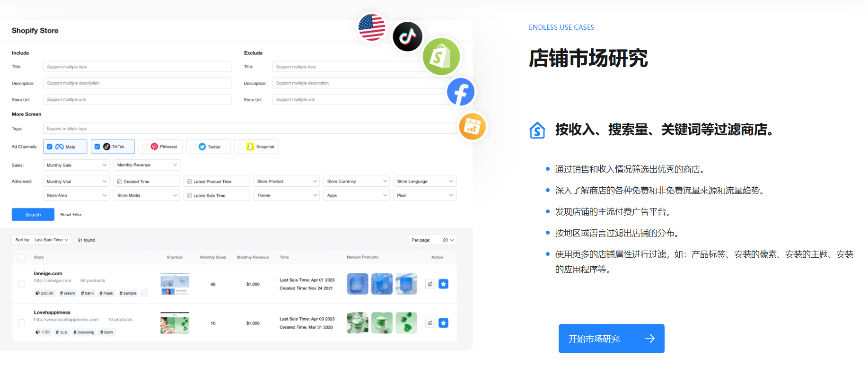Viewport: 868px width, 366px height.
Task: Click the Tags input field
Action: [x=250, y=129]
